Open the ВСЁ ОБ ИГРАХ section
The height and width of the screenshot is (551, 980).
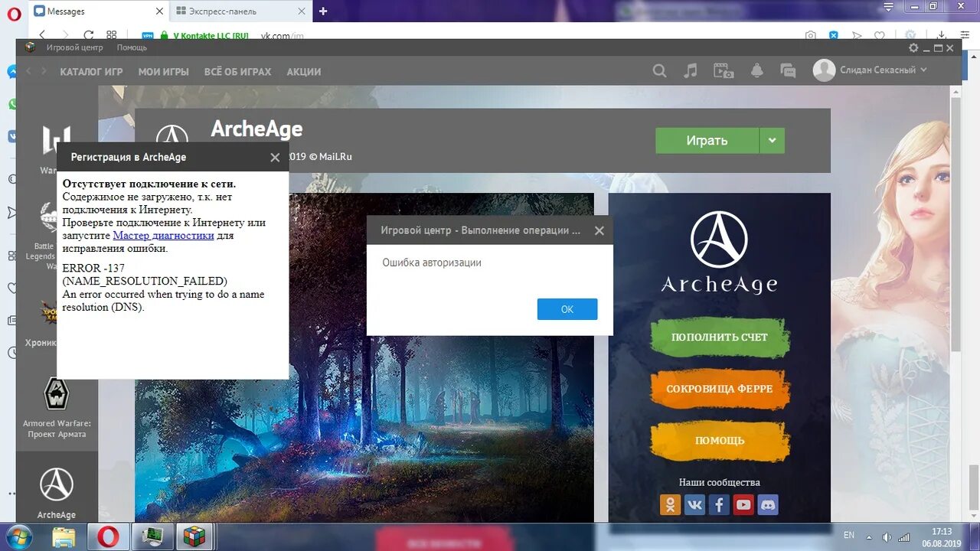237,72
